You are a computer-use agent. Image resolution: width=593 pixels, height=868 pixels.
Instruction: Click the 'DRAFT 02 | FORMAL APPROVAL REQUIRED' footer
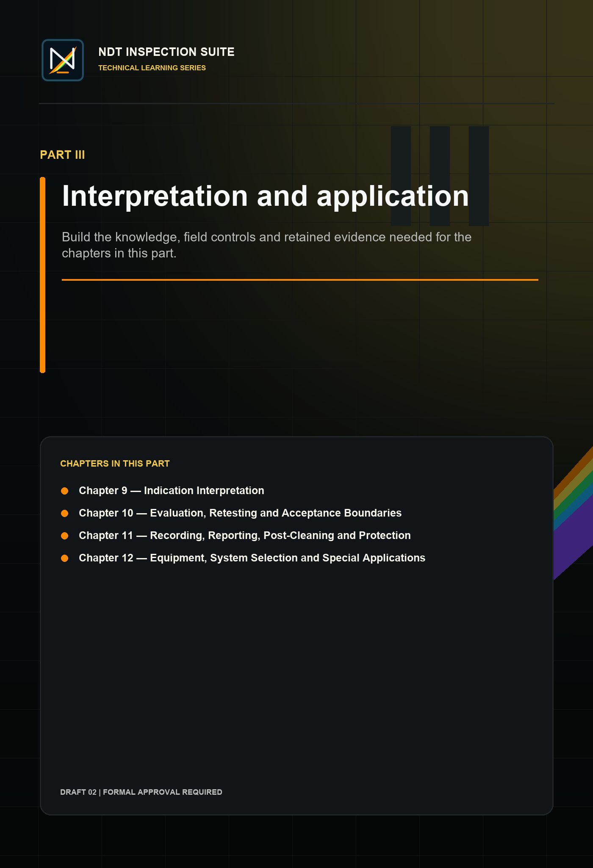click(141, 792)
